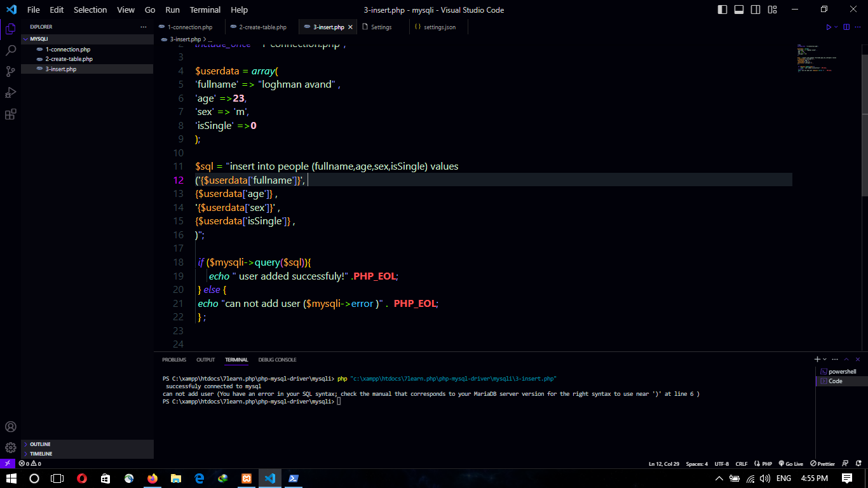Select the powershell terminal instance

(842, 371)
